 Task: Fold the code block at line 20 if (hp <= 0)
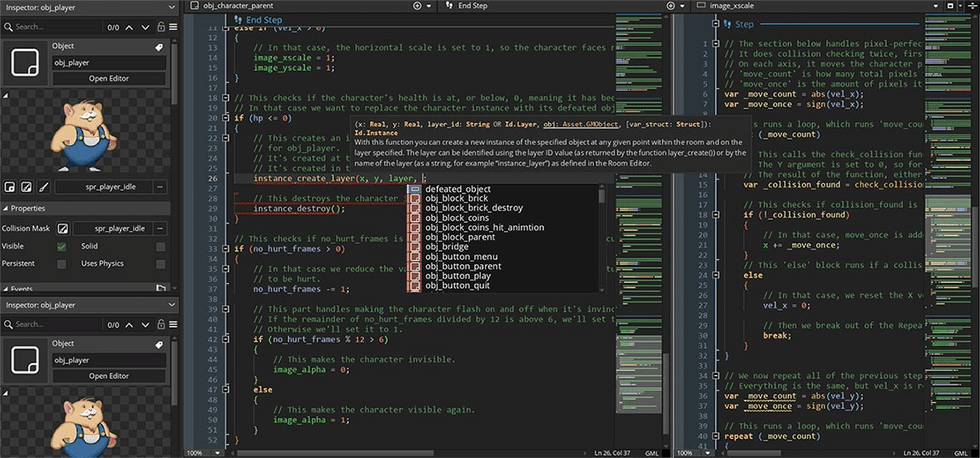pos(225,118)
